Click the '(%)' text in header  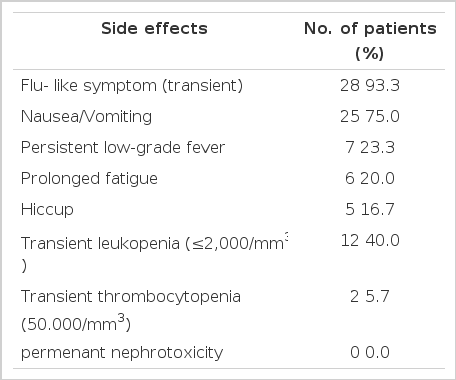(370, 53)
